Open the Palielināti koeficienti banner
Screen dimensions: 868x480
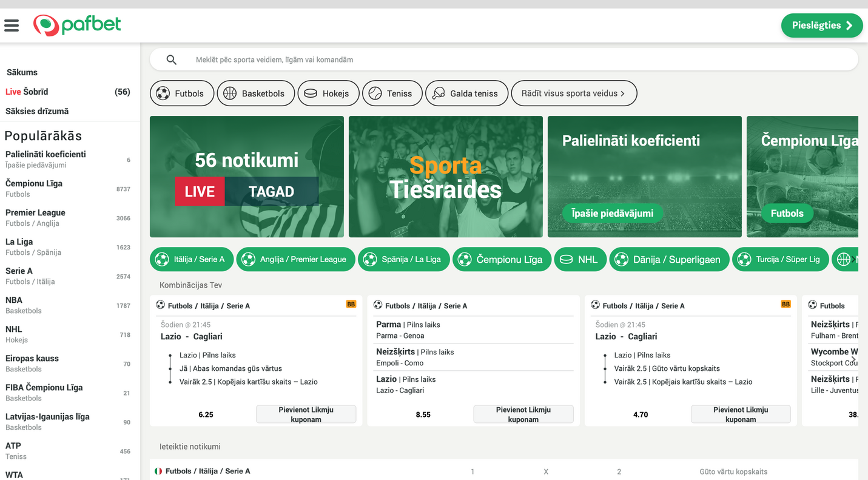coord(645,177)
